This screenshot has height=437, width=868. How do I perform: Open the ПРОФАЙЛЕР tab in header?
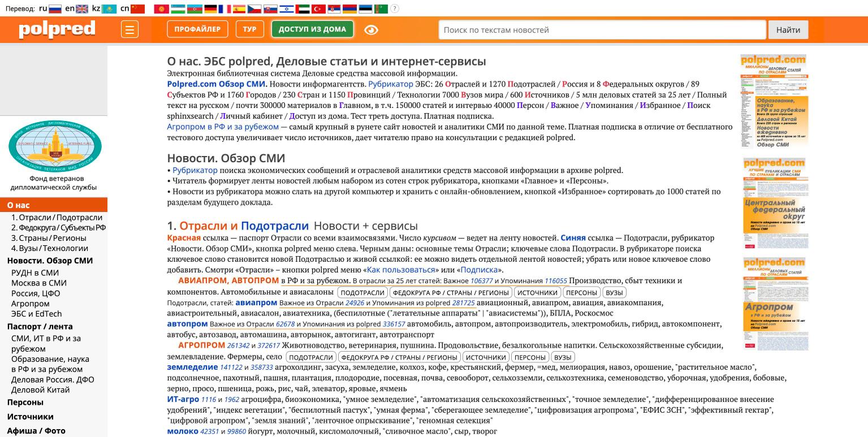197,29
